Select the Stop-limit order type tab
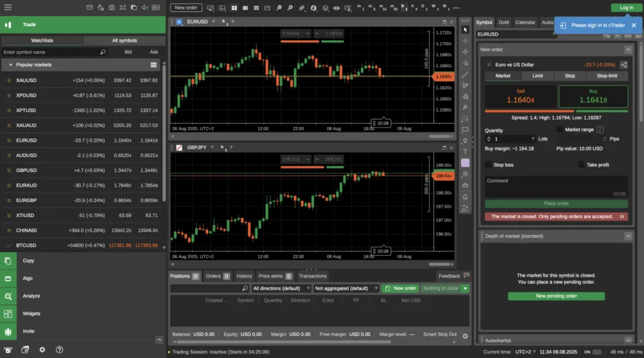 (x=606, y=76)
